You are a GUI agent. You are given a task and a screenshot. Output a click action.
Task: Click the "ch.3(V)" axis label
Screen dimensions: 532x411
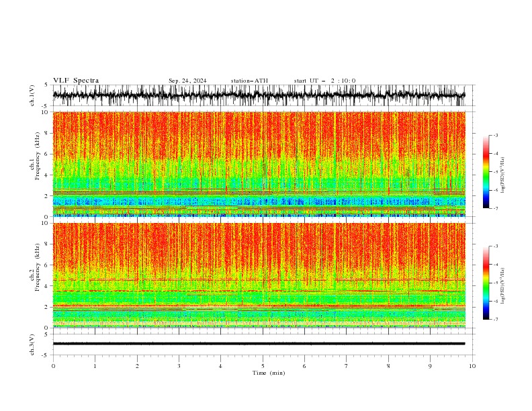point(32,345)
